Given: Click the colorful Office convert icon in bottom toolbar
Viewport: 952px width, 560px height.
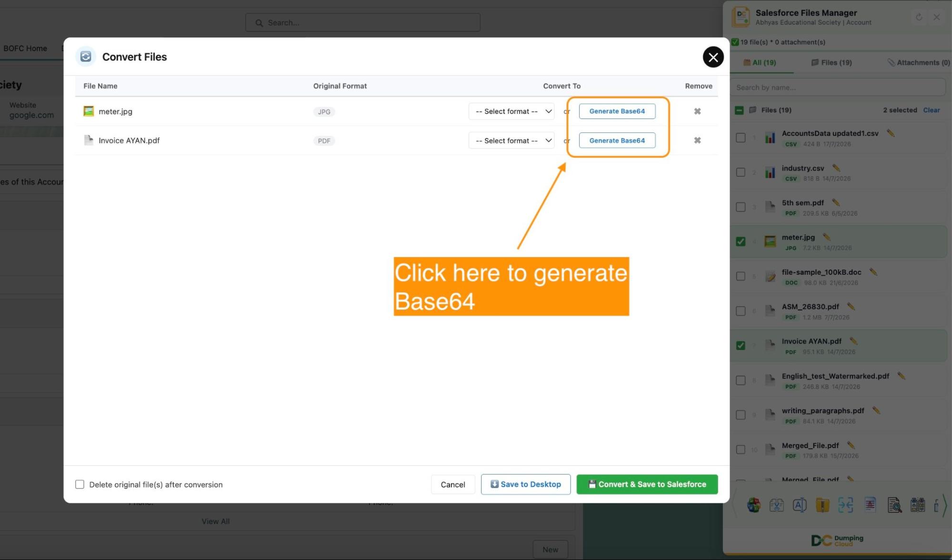Looking at the screenshot, I should click(x=753, y=505).
